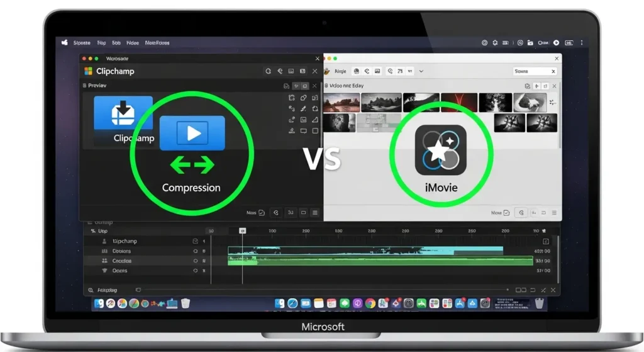Close the Preview panel in Clipchamp
The height and width of the screenshot is (352, 644).
click(x=314, y=86)
